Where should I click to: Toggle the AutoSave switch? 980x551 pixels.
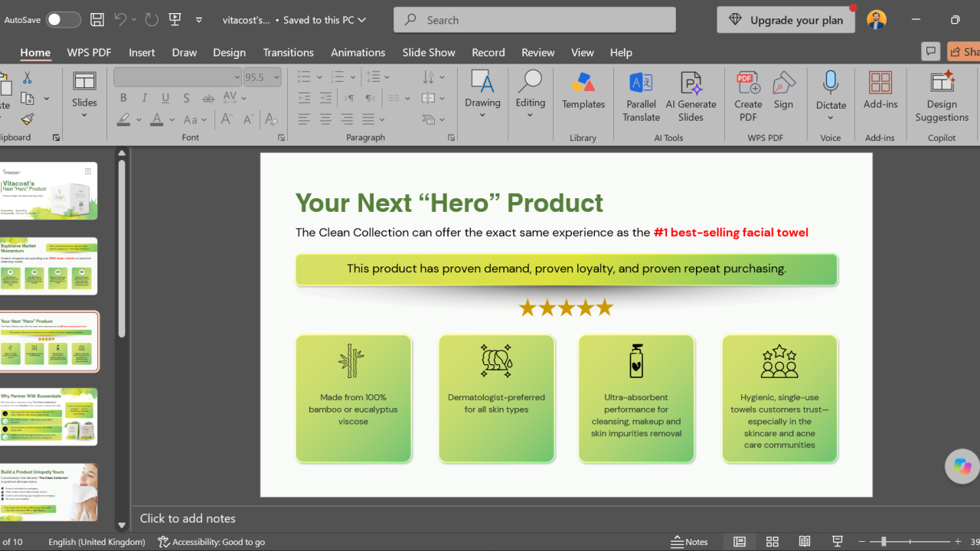[x=63, y=20]
